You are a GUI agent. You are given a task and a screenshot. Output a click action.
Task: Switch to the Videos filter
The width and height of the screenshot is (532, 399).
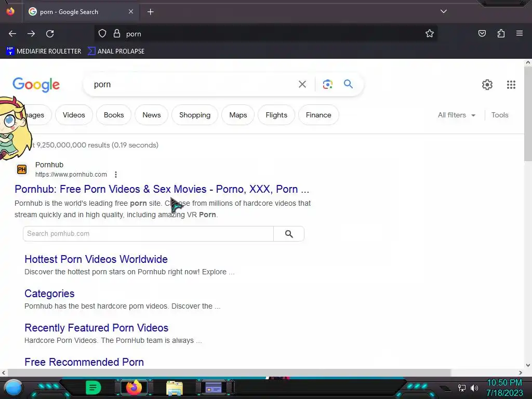coord(74,115)
